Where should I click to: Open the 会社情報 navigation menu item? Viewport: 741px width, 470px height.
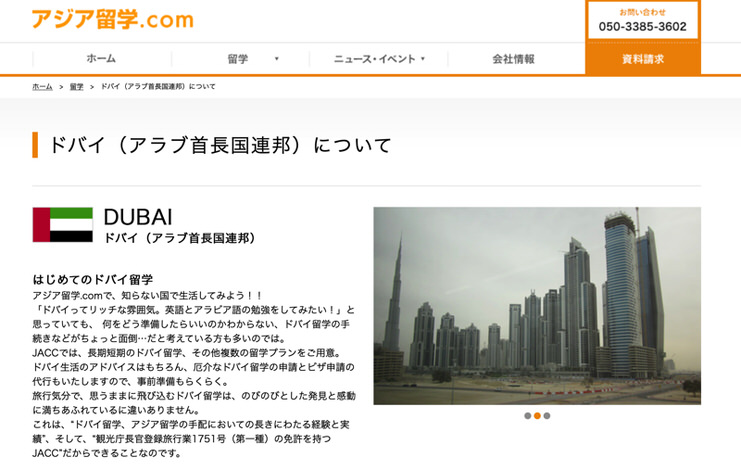pyautogui.click(x=513, y=60)
